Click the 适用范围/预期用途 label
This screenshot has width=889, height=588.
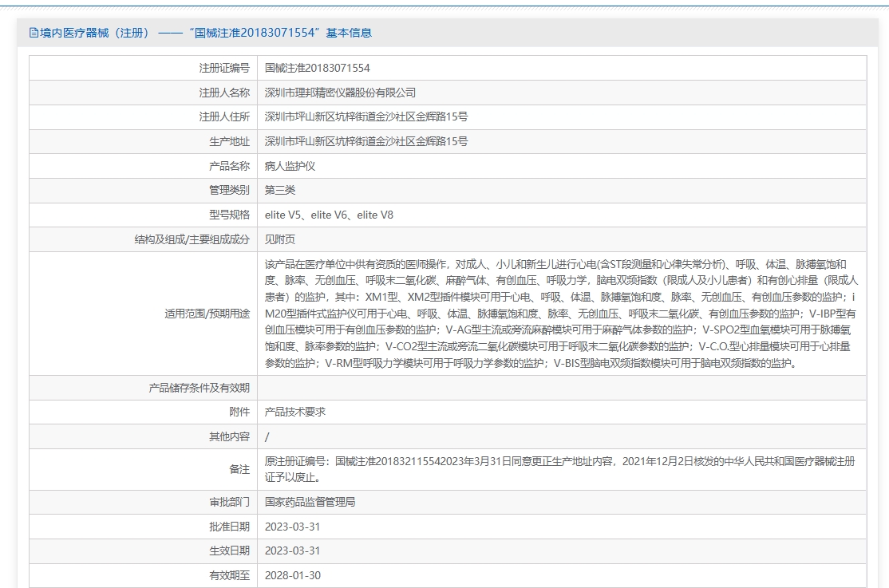tap(207, 314)
